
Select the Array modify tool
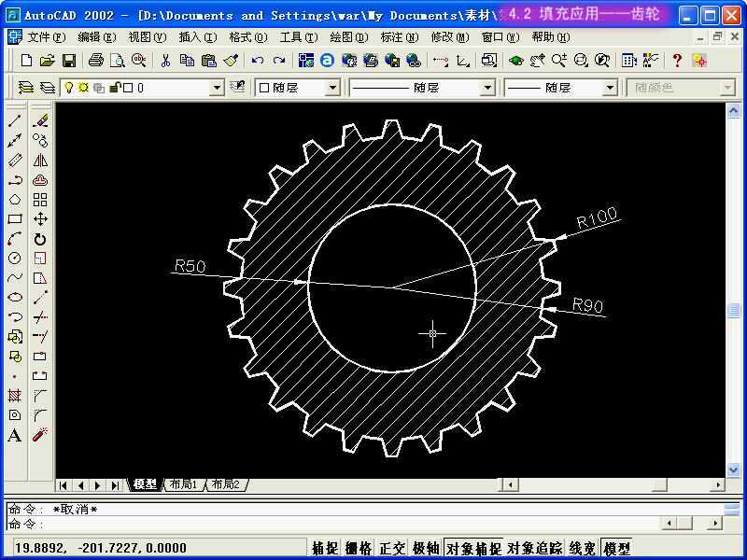coord(40,200)
